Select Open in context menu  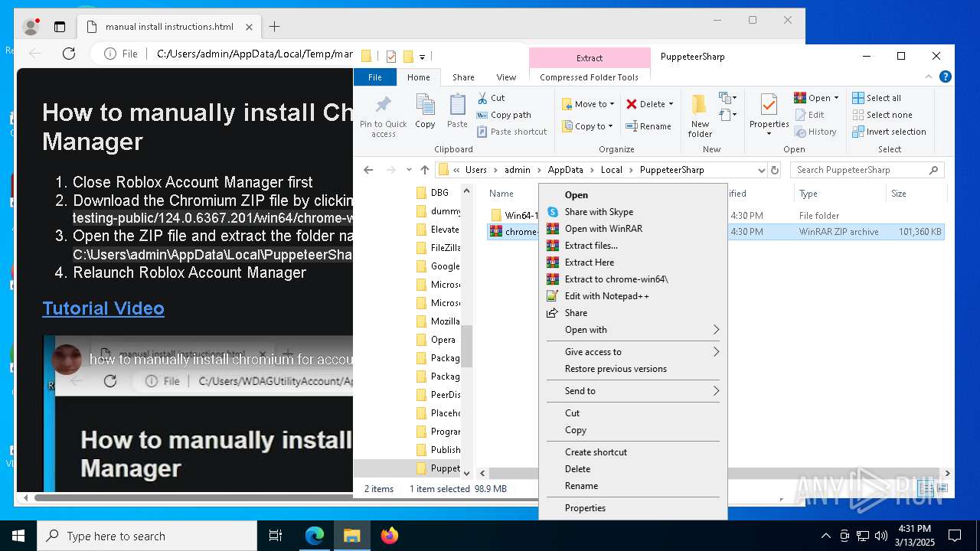(633, 195)
